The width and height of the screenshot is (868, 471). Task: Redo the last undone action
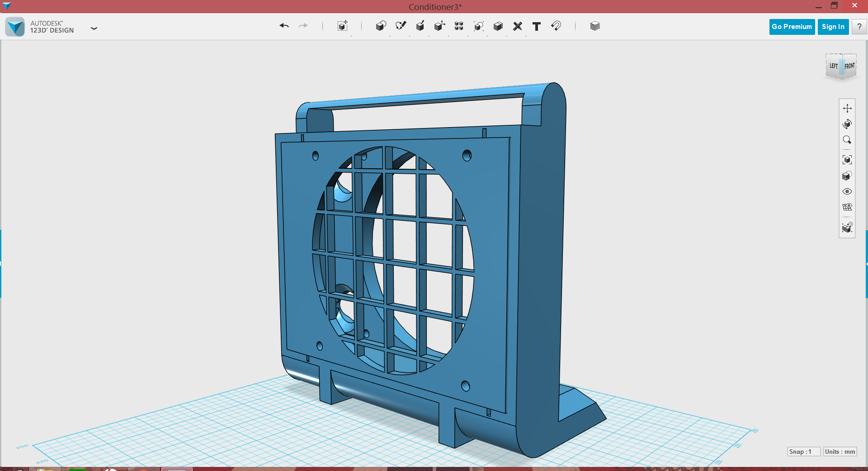coord(303,26)
